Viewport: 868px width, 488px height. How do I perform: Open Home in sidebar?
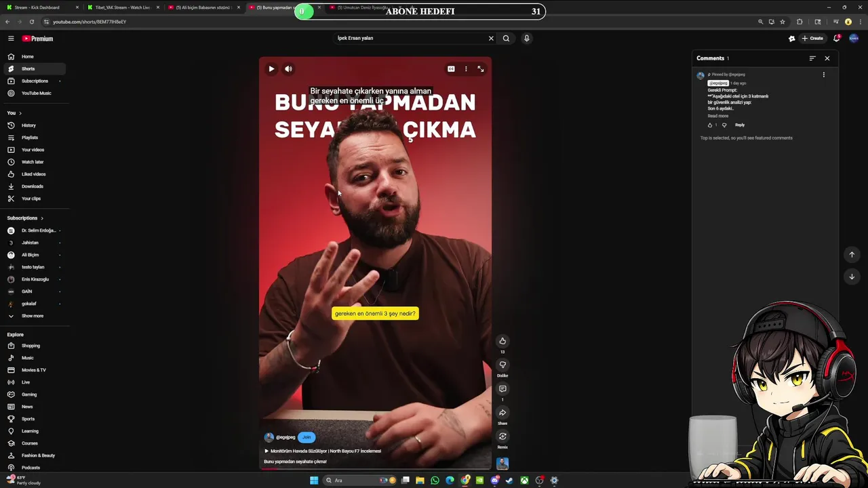click(x=34, y=56)
